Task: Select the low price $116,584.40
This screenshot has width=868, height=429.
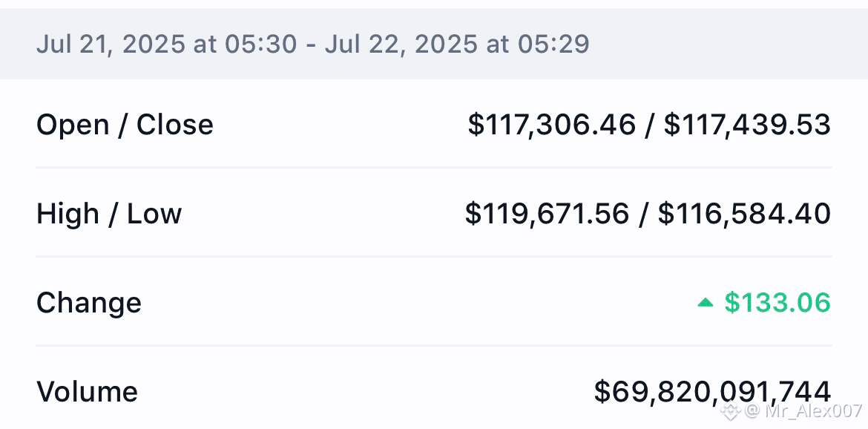Action: tap(744, 214)
